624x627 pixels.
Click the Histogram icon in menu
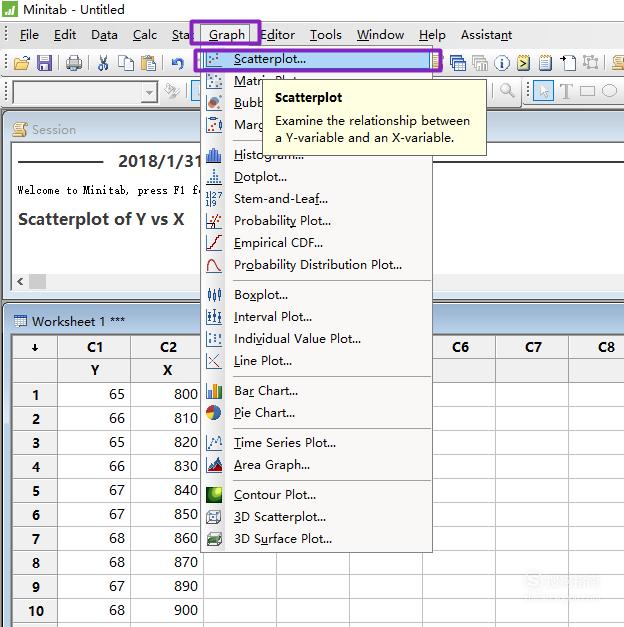[x=214, y=155]
